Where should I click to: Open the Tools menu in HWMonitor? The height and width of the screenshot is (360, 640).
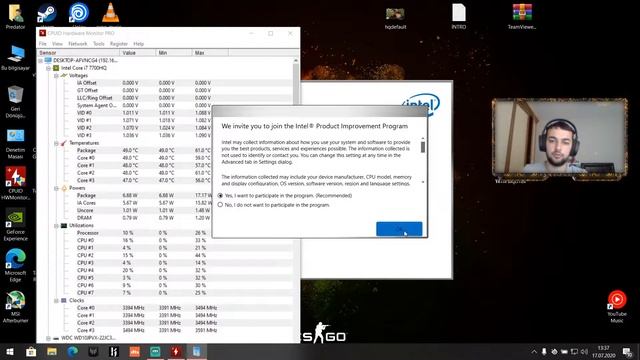pyautogui.click(x=99, y=44)
